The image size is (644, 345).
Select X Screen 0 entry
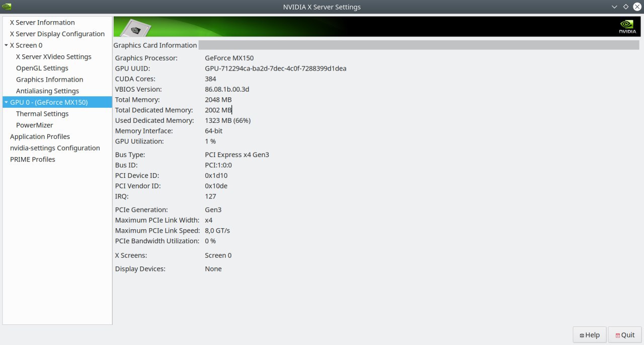click(x=26, y=45)
